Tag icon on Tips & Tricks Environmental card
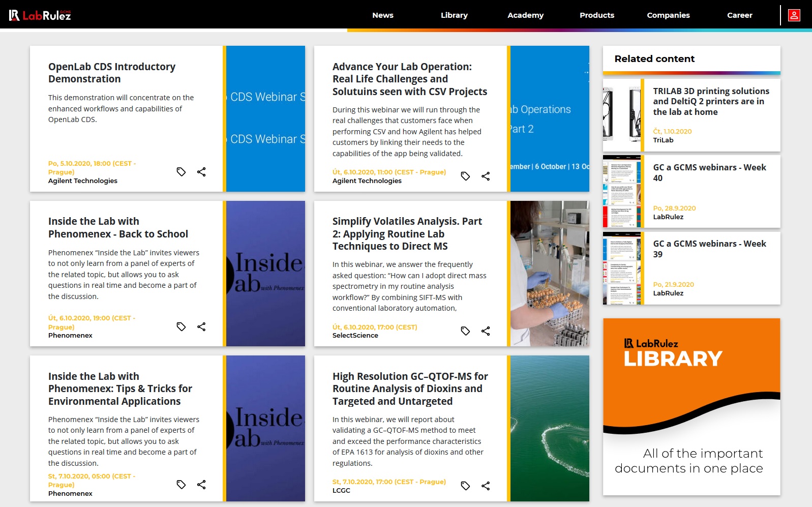This screenshot has width=812, height=507. 181,485
